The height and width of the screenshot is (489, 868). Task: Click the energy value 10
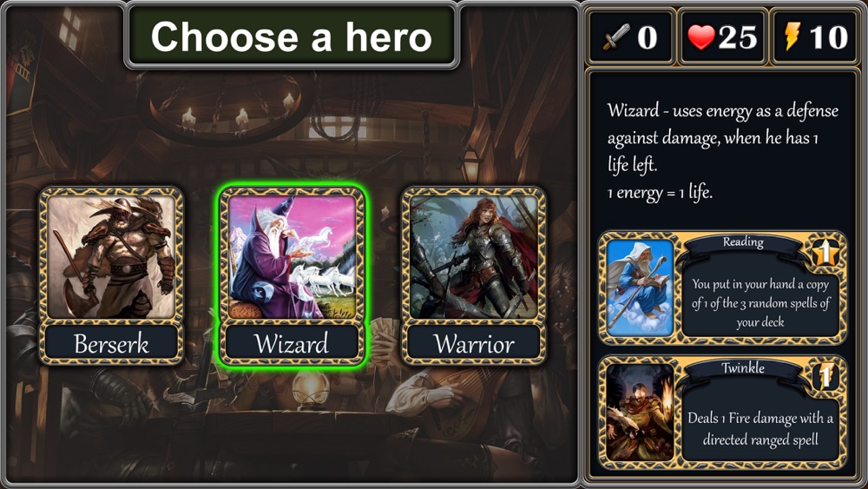click(x=828, y=37)
